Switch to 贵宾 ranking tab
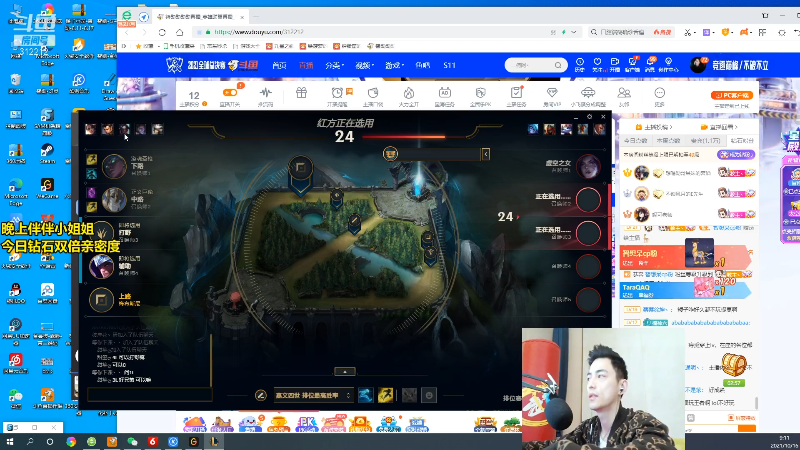The image size is (800, 450). pyautogui.click(x=706, y=140)
